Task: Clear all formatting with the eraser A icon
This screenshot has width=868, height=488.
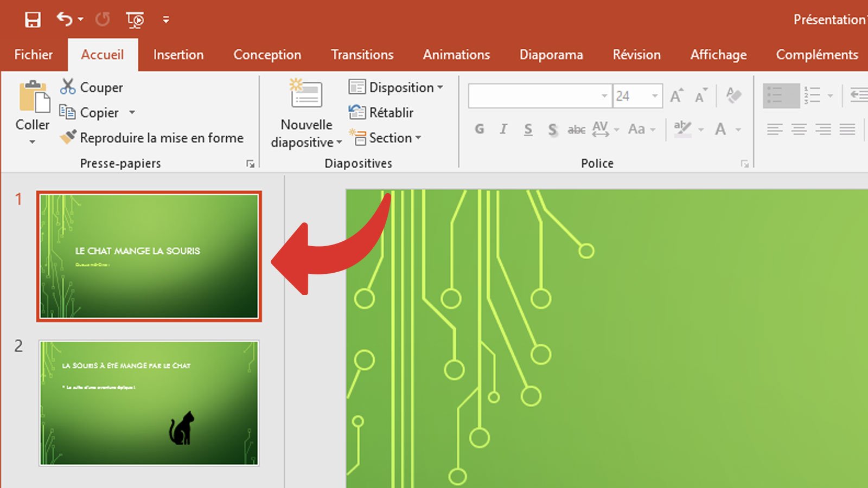Action: [x=733, y=95]
